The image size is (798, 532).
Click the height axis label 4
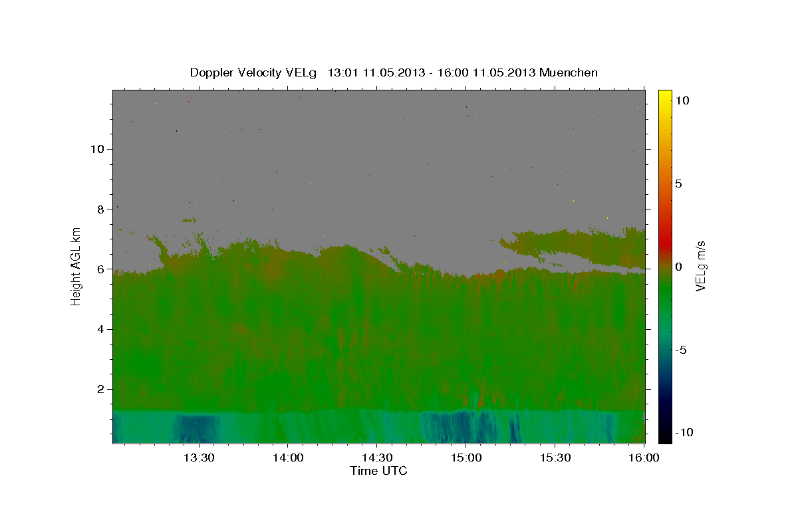[x=100, y=329]
